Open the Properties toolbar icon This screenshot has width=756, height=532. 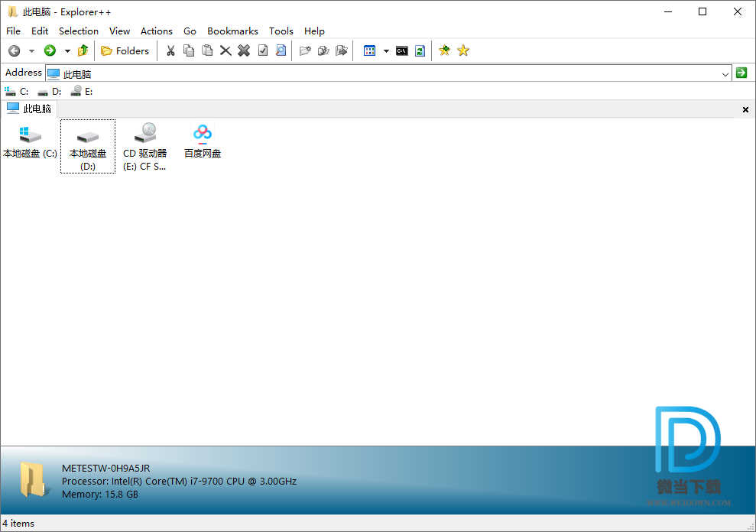point(263,51)
